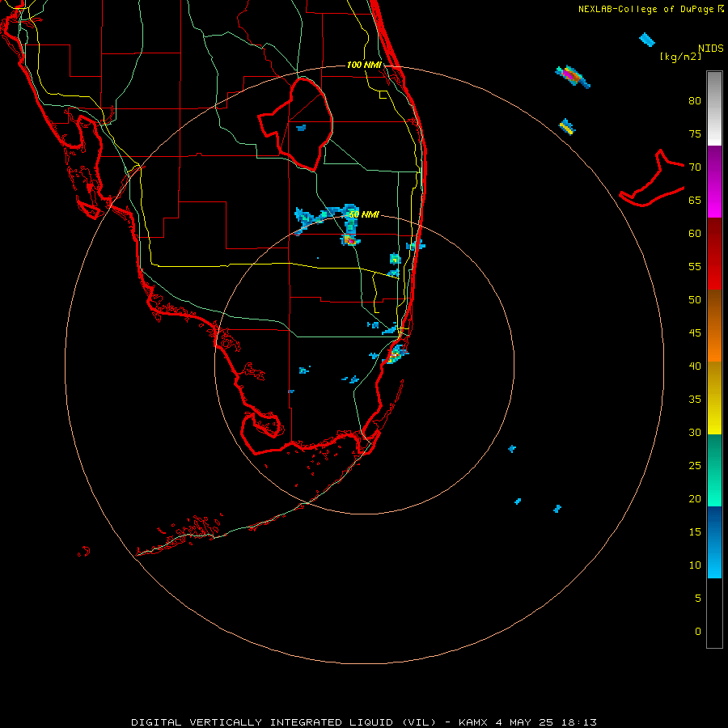The image size is (728, 728).
Task: Click the magenta-core storm cell offshore northeast
Action: click(573, 77)
